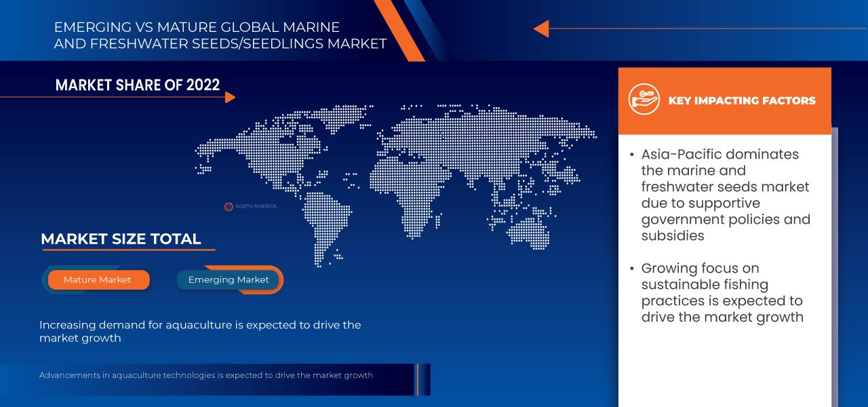Click the NORTH AMERICA map label

click(x=256, y=206)
